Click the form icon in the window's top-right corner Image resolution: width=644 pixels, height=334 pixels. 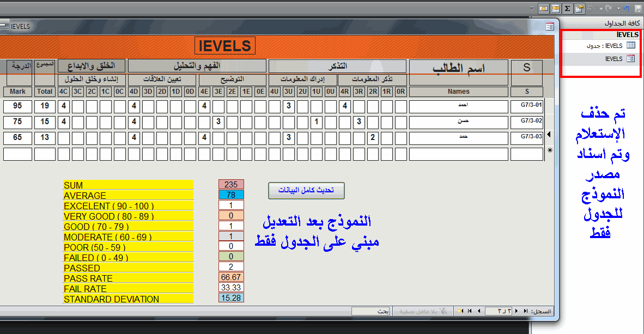tap(550, 27)
